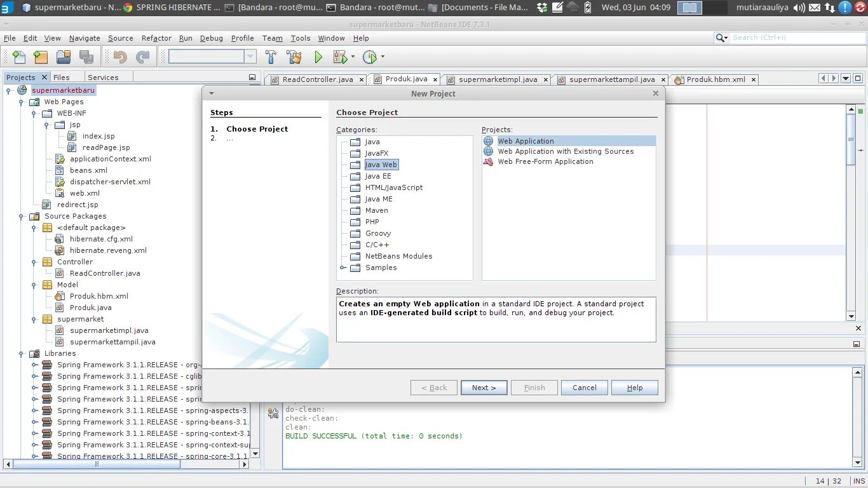
Task: Expand the Samples category node
Action: 343,268
